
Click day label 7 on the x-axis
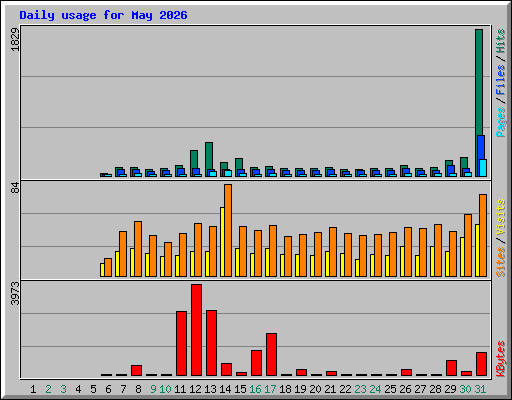[123, 389]
